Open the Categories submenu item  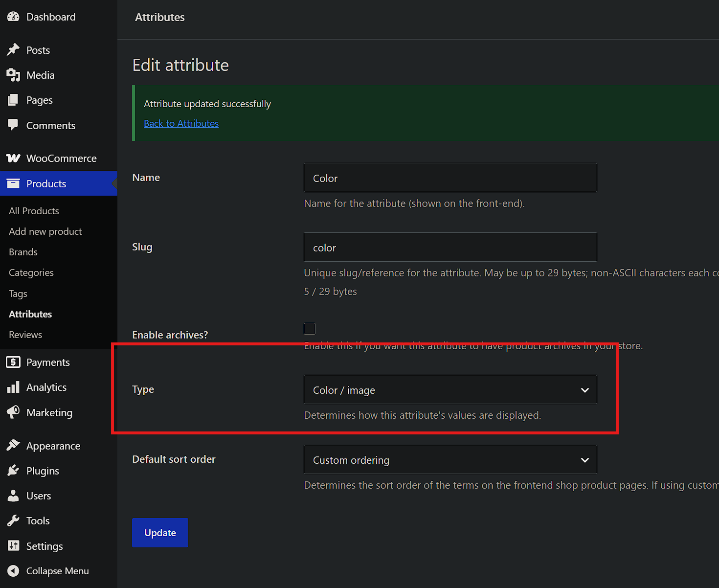[x=31, y=272]
